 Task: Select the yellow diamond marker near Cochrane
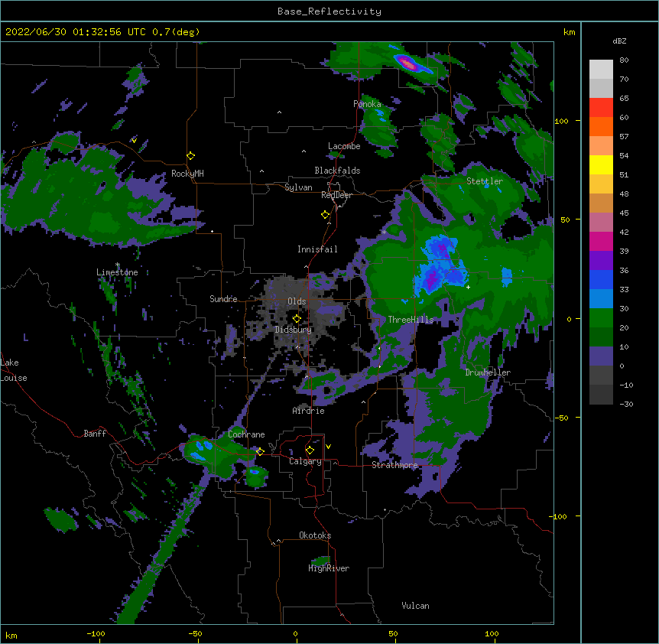(260, 451)
